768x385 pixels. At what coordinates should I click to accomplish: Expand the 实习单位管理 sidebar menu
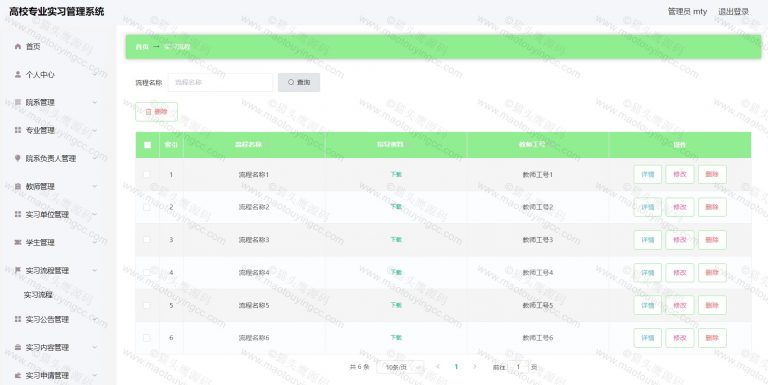(x=58, y=215)
